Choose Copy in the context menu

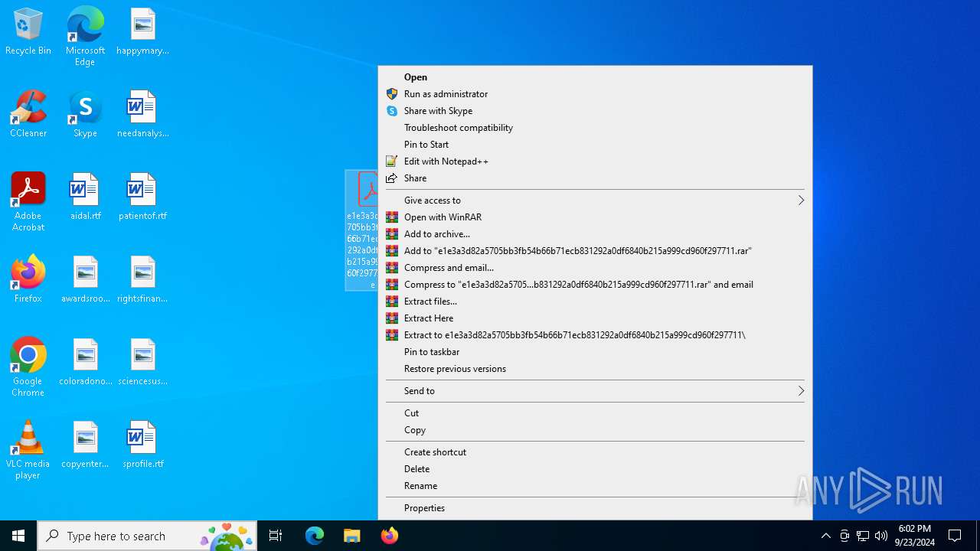pos(595,430)
